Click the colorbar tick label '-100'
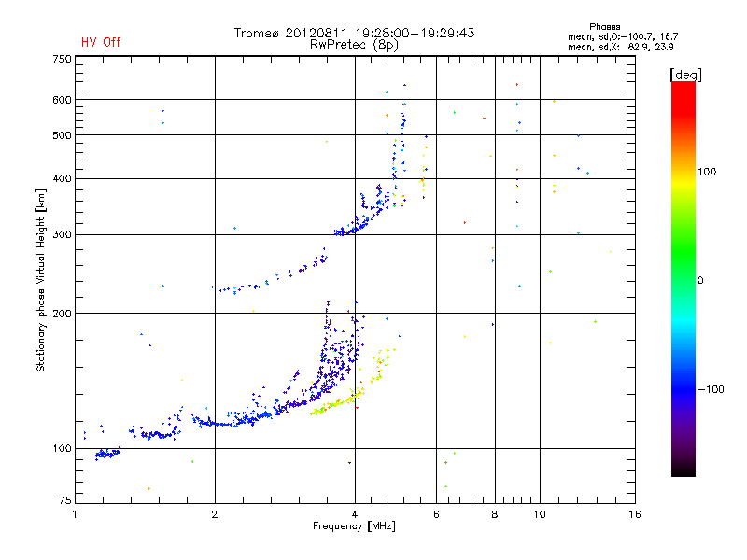This screenshot has width=747, height=560. [x=712, y=389]
